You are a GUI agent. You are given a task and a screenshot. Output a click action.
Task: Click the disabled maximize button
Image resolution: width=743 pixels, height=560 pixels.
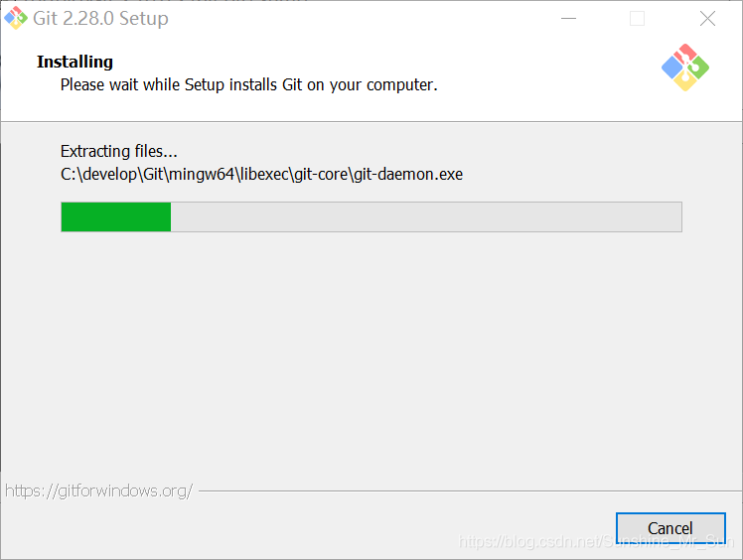tap(638, 19)
